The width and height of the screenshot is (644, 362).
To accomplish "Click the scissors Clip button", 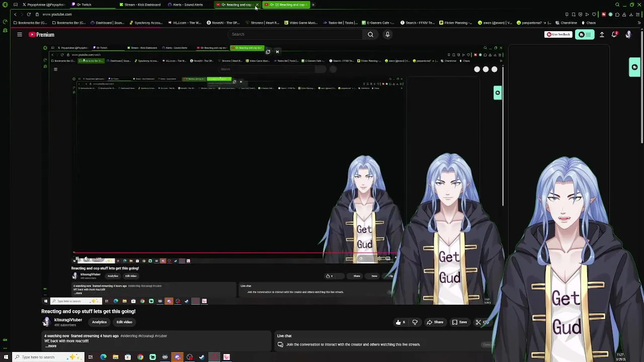I will coord(482,322).
